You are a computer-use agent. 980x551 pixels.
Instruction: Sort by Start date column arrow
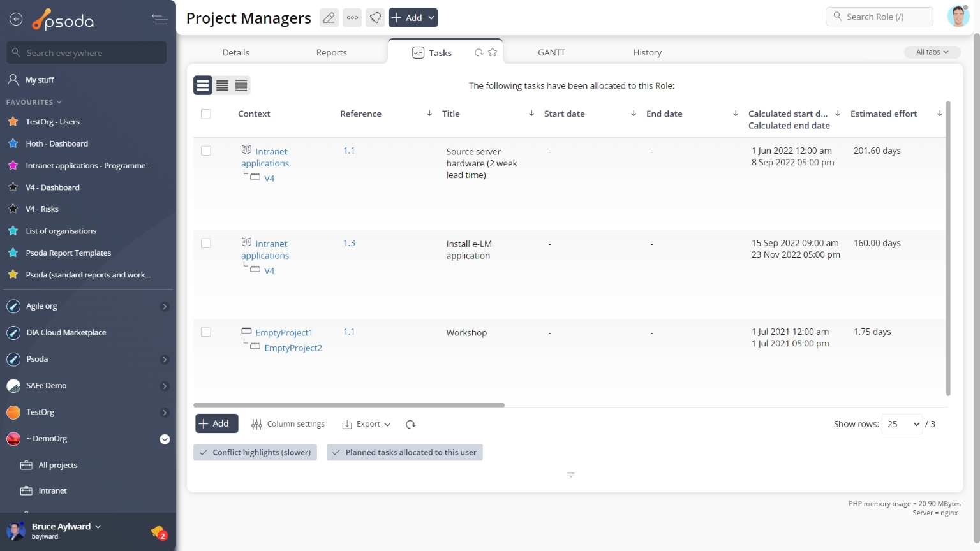(x=634, y=114)
